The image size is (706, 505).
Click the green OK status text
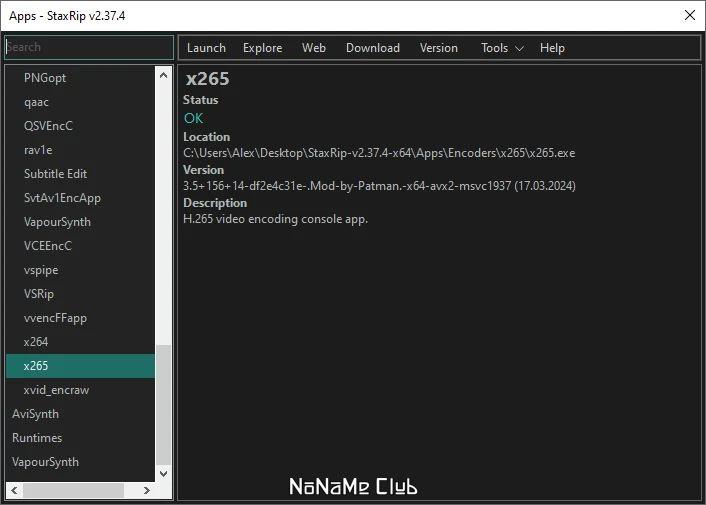[194, 118]
